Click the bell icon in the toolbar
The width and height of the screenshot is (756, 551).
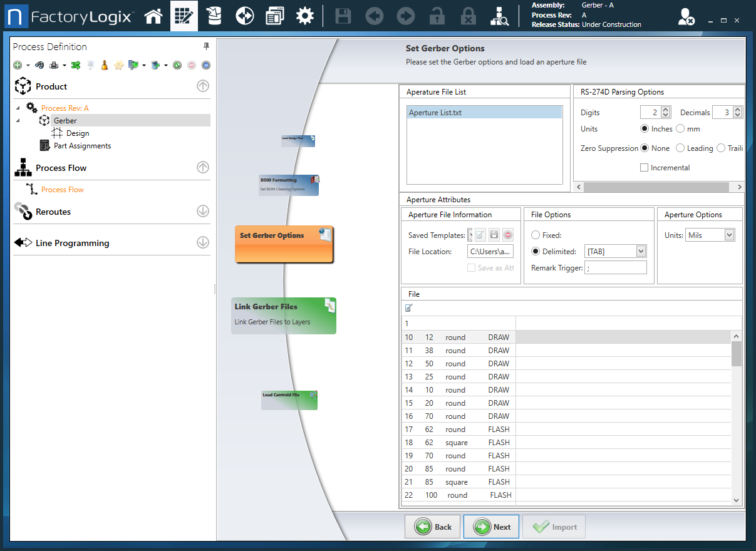pos(104,64)
